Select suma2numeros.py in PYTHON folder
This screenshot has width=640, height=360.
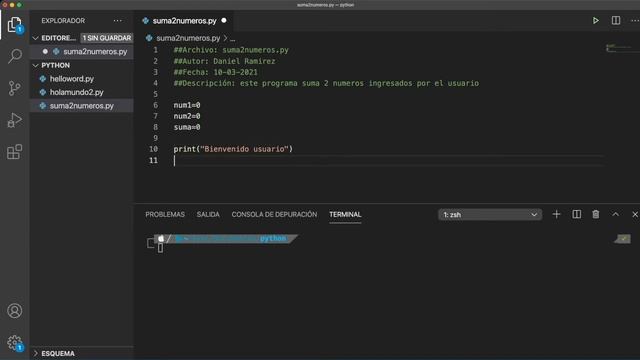point(82,106)
